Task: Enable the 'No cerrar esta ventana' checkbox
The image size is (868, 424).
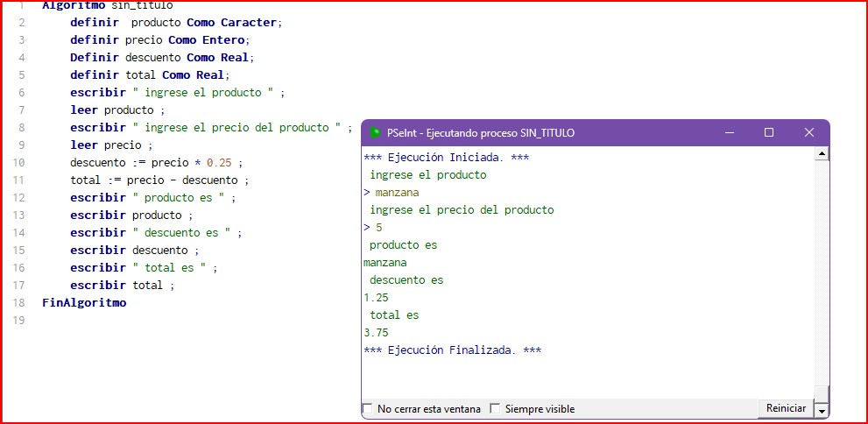Action: tap(368, 409)
